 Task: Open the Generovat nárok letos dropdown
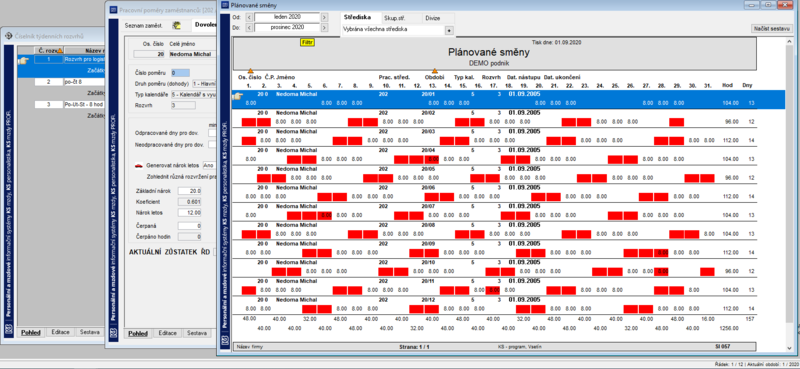209,165
